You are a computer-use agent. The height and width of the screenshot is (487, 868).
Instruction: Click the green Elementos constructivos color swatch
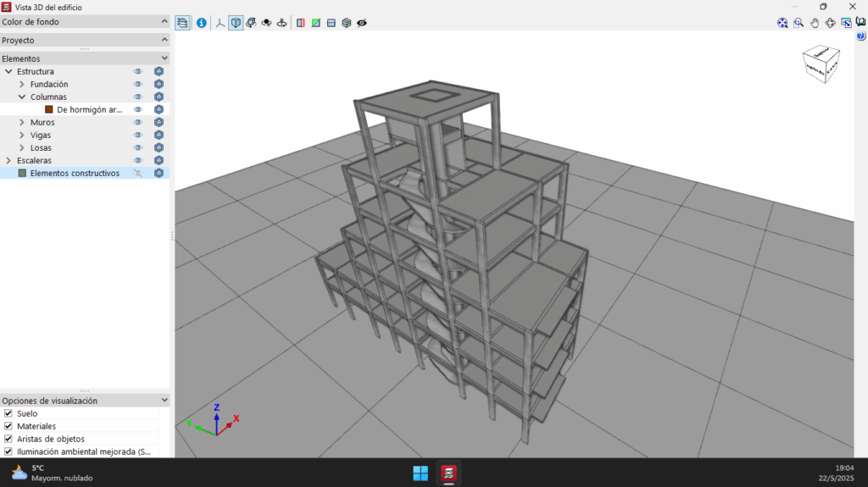tap(22, 174)
